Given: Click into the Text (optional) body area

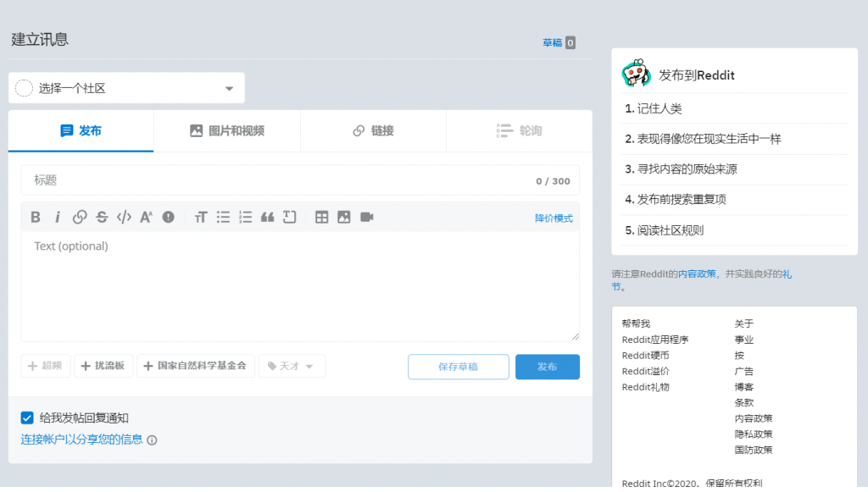Looking at the screenshot, I should click(x=300, y=286).
